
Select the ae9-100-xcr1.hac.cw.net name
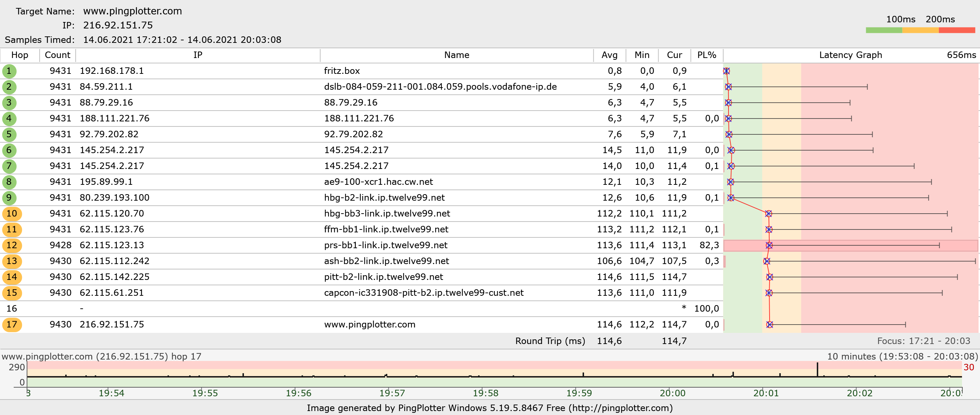[x=378, y=182]
